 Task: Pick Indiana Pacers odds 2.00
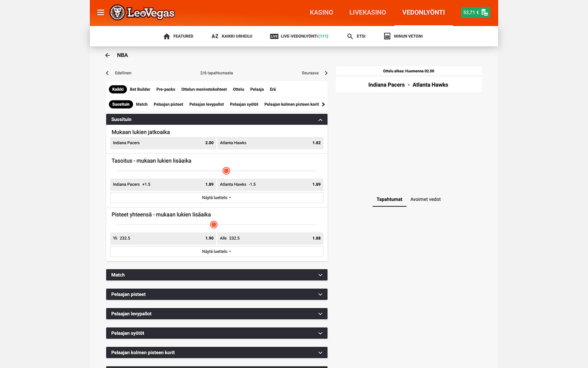[x=163, y=143]
